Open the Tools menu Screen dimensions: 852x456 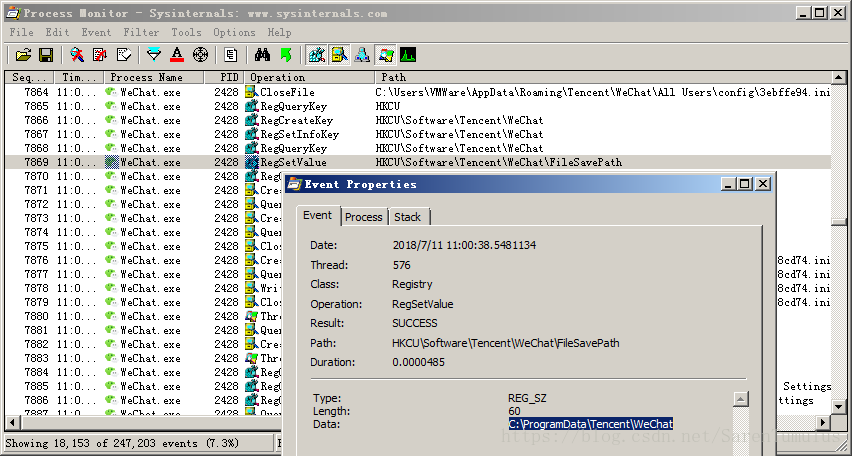click(x=186, y=33)
